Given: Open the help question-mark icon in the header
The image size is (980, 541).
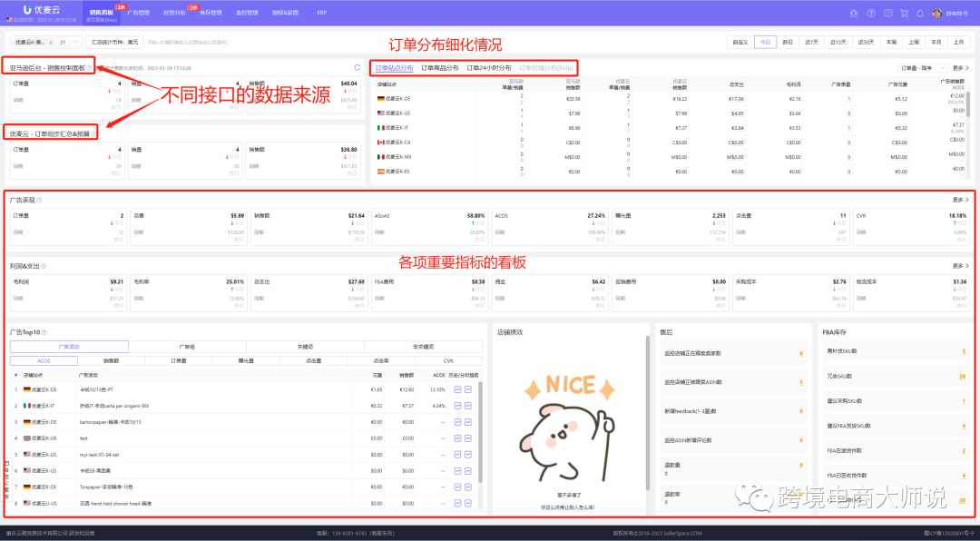Looking at the screenshot, I should click(x=870, y=13).
